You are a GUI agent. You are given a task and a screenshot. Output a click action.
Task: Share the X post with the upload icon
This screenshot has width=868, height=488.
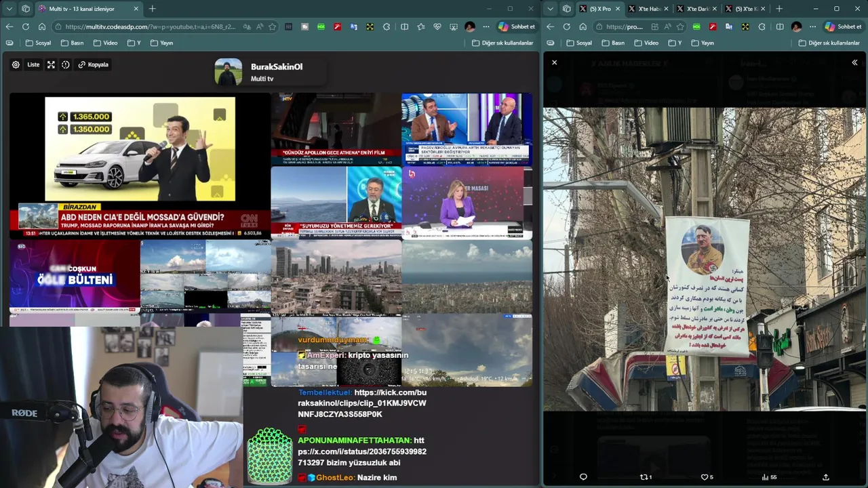coord(826,477)
